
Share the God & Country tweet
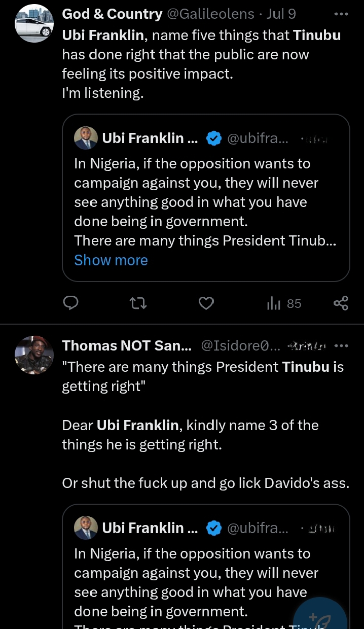point(341,303)
